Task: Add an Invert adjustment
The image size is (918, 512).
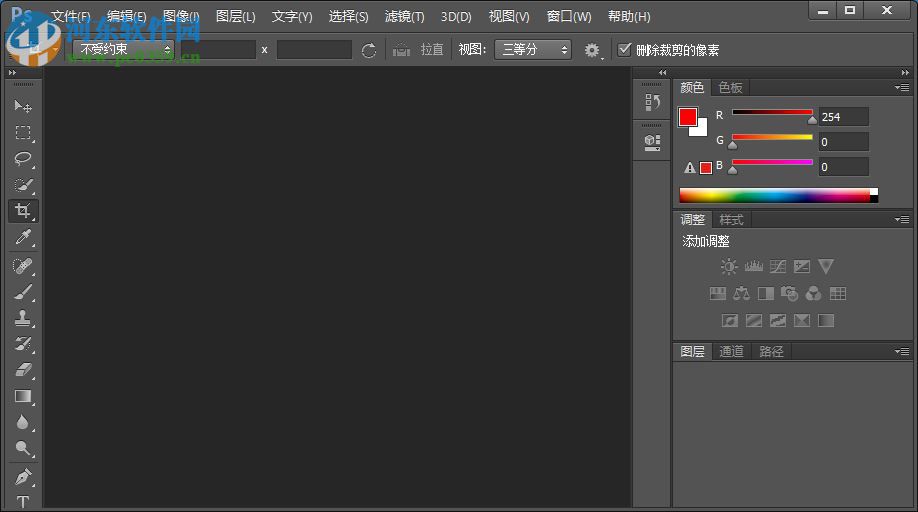Action: (729, 321)
